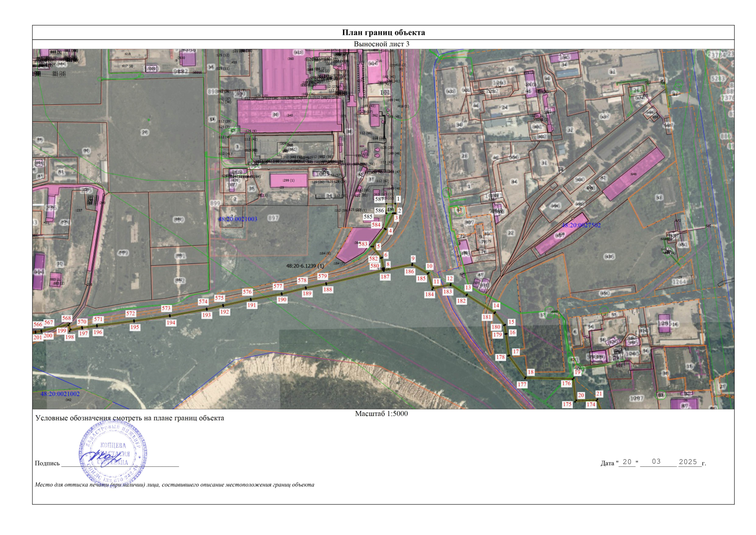The width and height of the screenshot is (756, 535).
Task: Click the date day field "20"
Action: [627, 462]
